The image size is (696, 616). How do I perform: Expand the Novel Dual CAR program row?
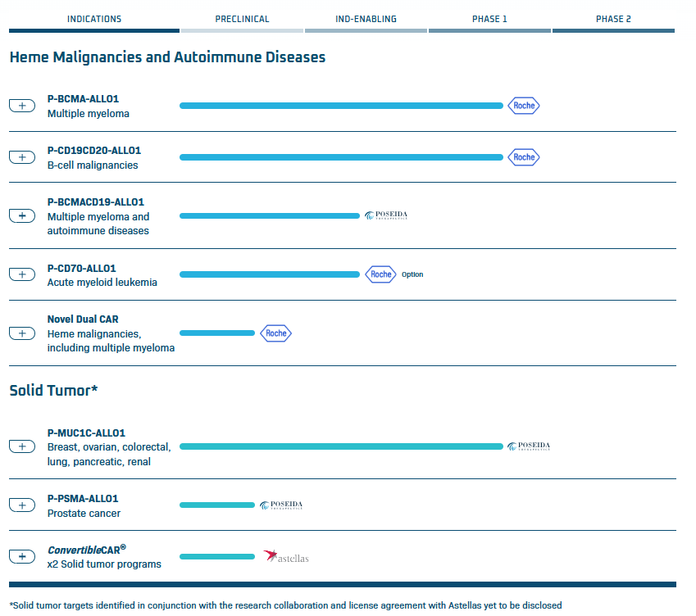click(x=22, y=333)
